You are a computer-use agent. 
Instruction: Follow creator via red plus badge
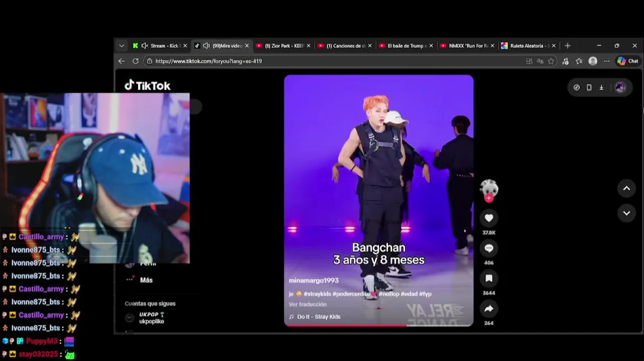[489, 198]
